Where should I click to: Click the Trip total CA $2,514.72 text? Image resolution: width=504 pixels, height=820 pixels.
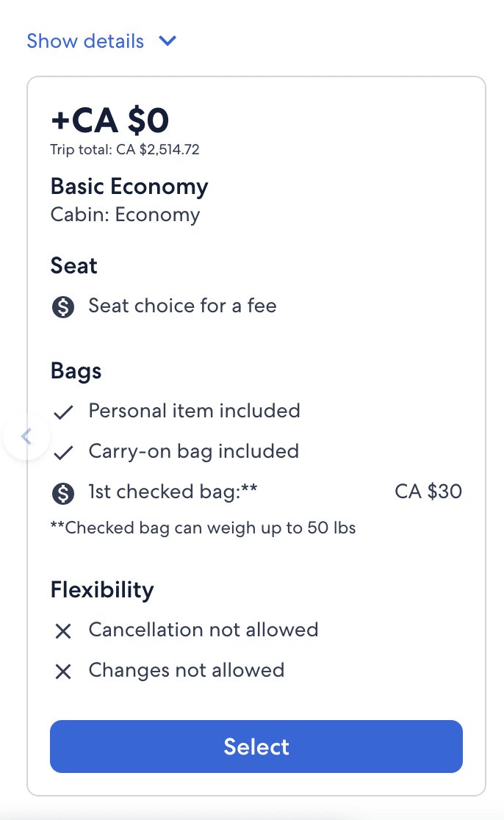pyautogui.click(x=125, y=150)
